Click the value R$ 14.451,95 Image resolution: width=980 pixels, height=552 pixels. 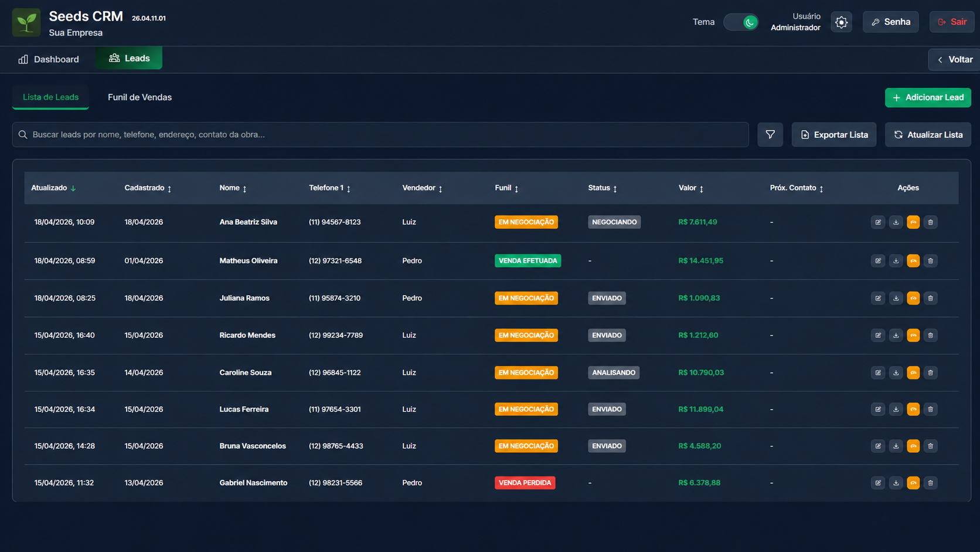point(700,260)
